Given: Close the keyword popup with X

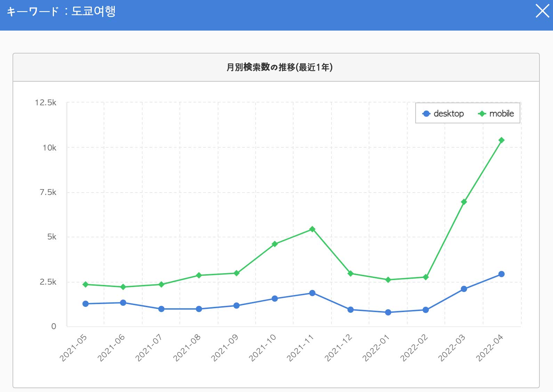Looking at the screenshot, I should coord(542,11).
